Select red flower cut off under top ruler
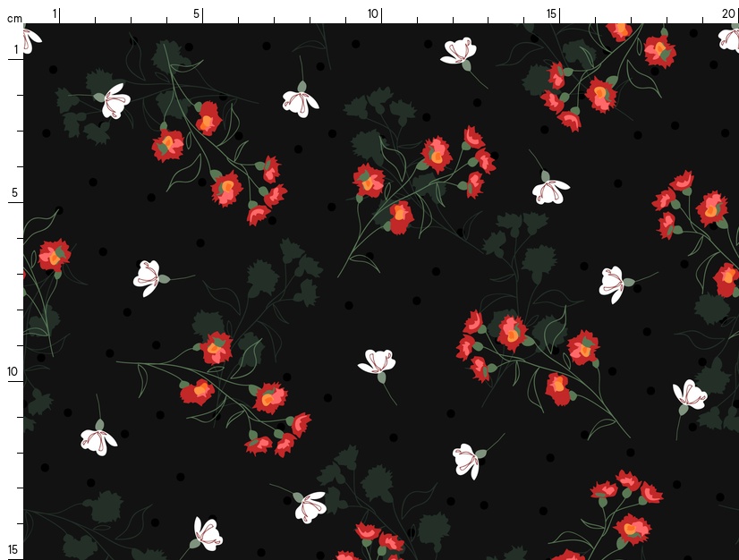Screen dimensions: 739x560 pyautogui.click(x=619, y=31)
